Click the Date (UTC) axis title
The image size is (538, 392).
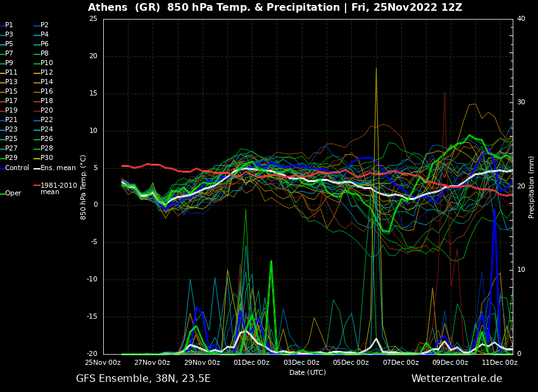[x=308, y=372]
